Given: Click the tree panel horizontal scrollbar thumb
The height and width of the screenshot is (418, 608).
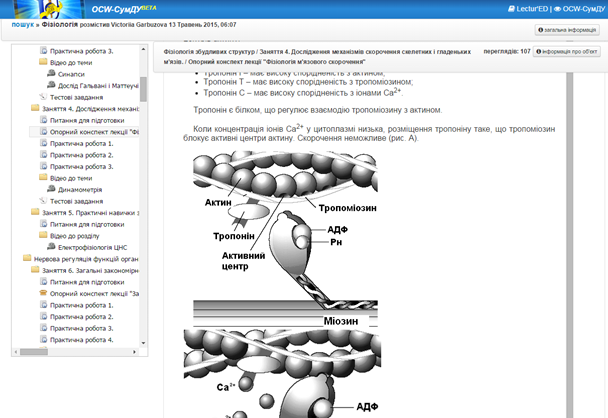Looking at the screenshot, I should pyautogui.click(x=34, y=352).
